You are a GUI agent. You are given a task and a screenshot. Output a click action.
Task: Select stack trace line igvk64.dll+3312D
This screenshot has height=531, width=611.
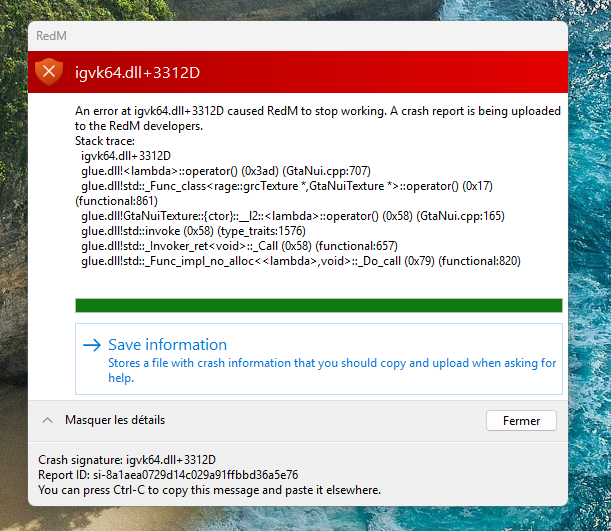coord(126,156)
